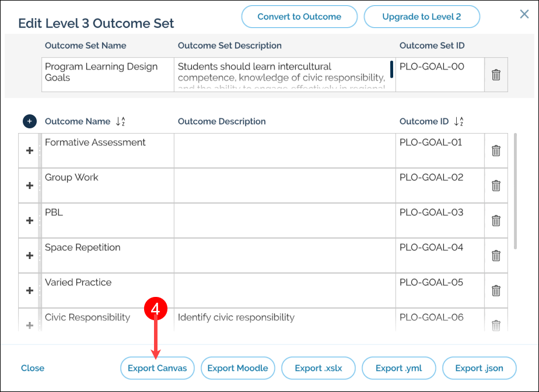The width and height of the screenshot is (539, 392).
Task: Expand the Formative Assessment row plus
Action: (30, 150)
